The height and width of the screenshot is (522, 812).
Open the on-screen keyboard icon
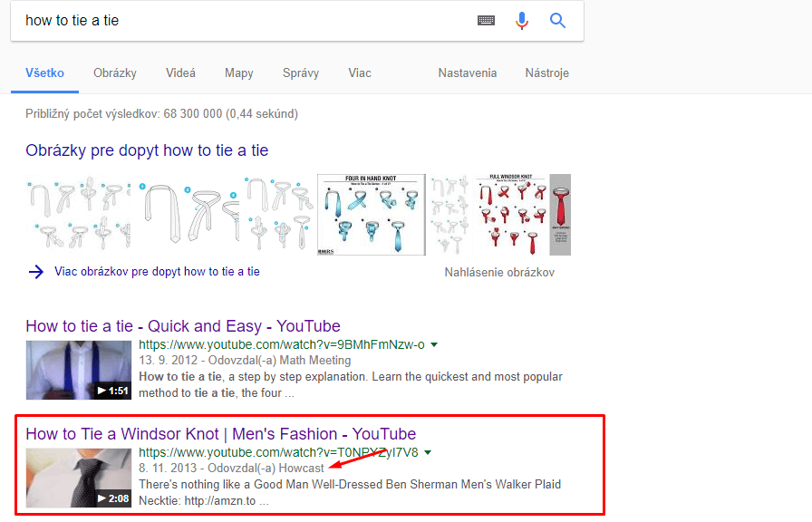pyautogui.click(x=486, y=21)
